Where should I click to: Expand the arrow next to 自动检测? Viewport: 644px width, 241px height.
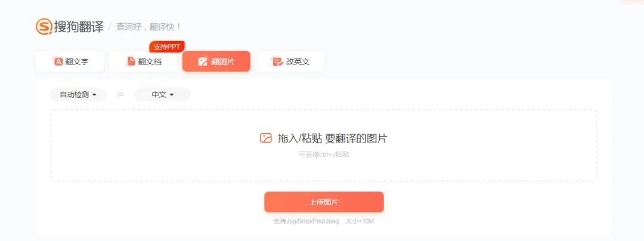click(x=94, y=95)
